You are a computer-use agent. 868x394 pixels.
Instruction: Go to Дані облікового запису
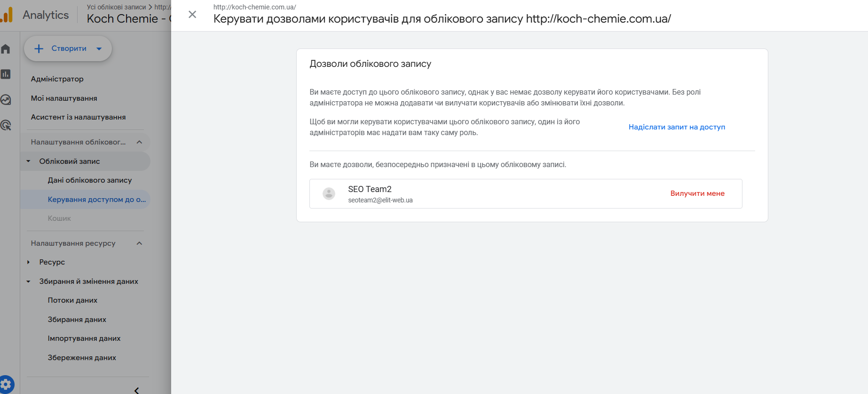90,180
